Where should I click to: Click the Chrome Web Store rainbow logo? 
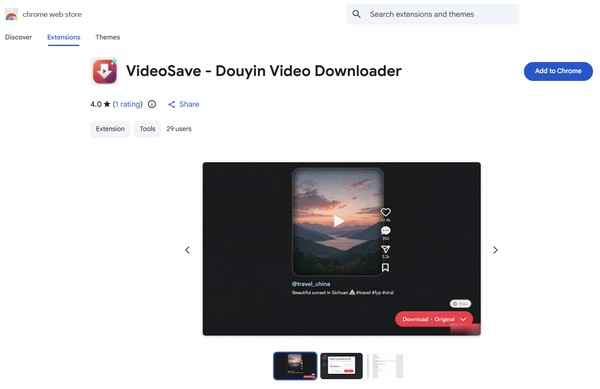tap(11, 15)
